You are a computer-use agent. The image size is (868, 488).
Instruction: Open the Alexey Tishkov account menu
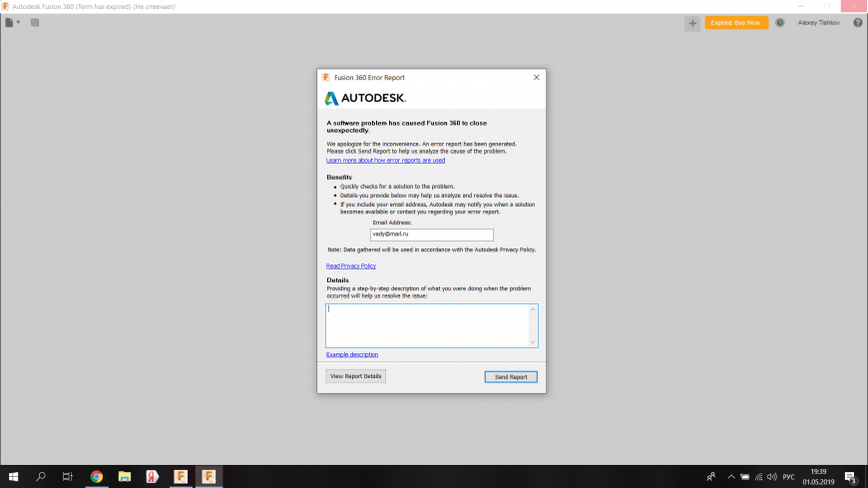[818, 23]
